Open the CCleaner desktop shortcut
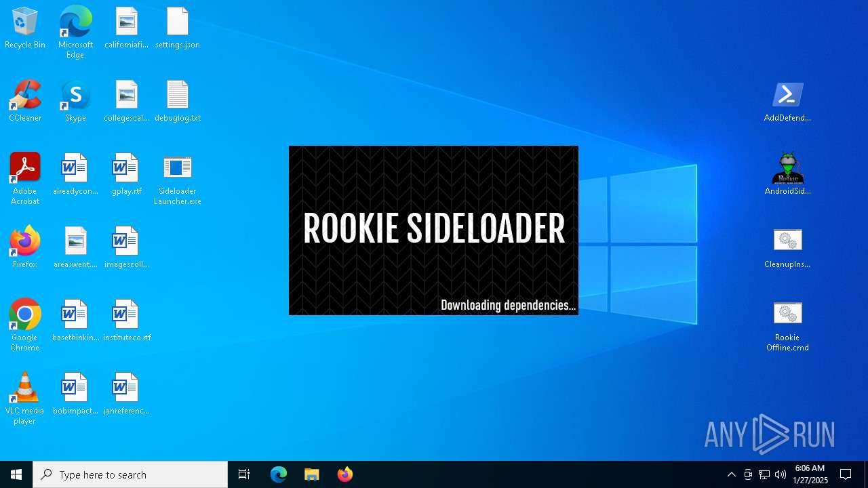The image size is (868, 488). (x=25, y=102)
